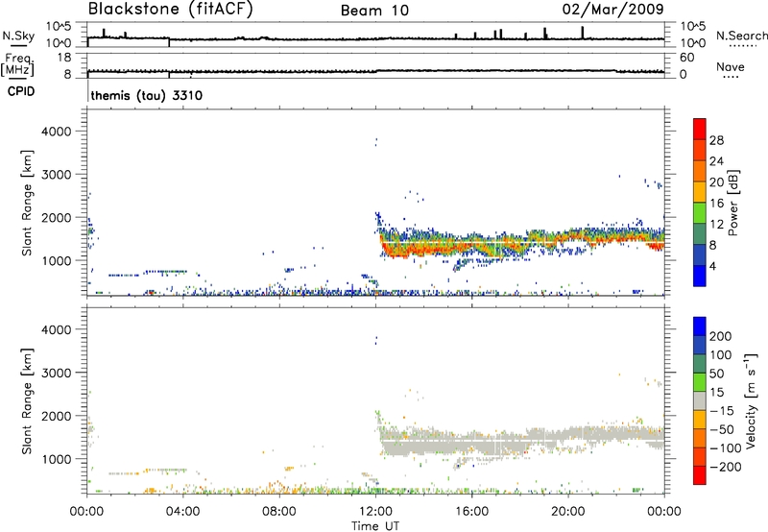Click the '3000' tick of the velocity panel
Screen dimensions: 768x532
(x=56, y=374)
